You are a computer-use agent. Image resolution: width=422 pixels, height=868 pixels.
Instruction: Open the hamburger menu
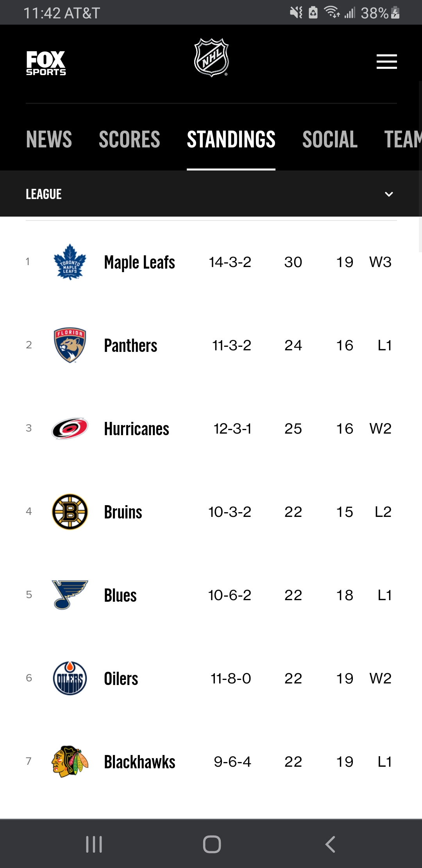pos(387,61)
